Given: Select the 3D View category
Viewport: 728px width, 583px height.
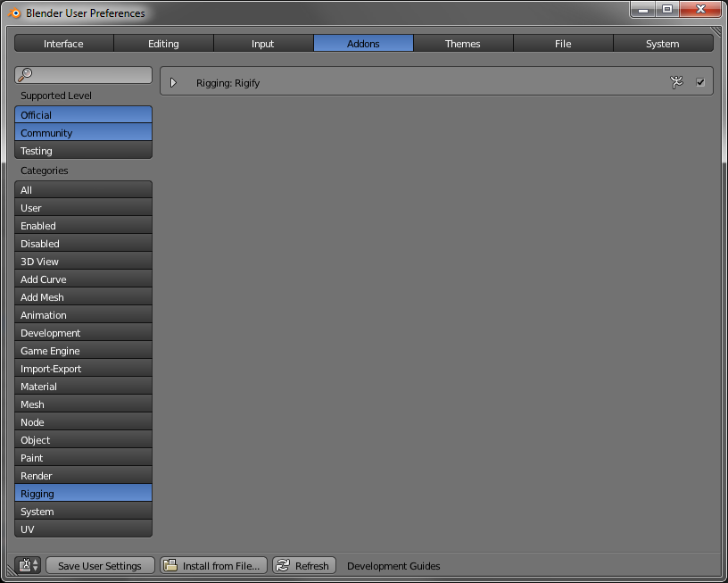Looking at the screenshot, I should [x=84, y=261].
